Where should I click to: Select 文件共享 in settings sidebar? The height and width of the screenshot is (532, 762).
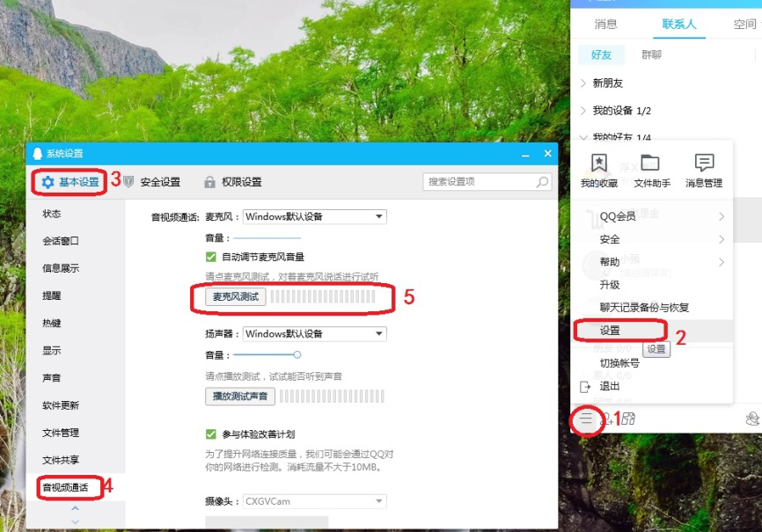(x=61, y=460)
